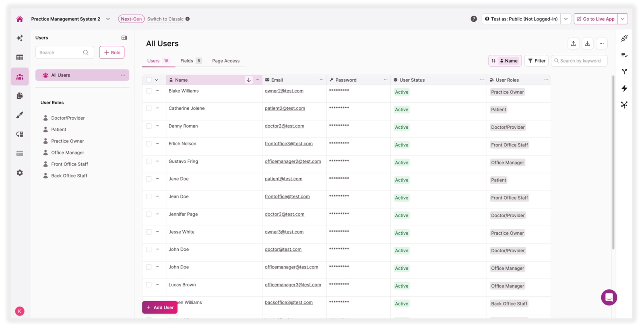Select the checkbox next to Gustavo Fring
This screenshot has width=644, height=328.
[x=149, y=161]
